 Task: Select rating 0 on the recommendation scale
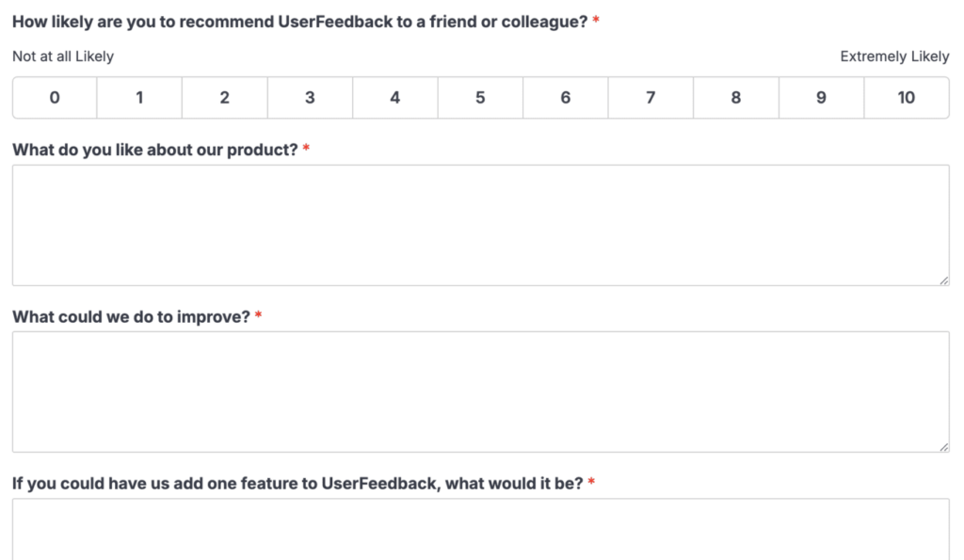54,97
